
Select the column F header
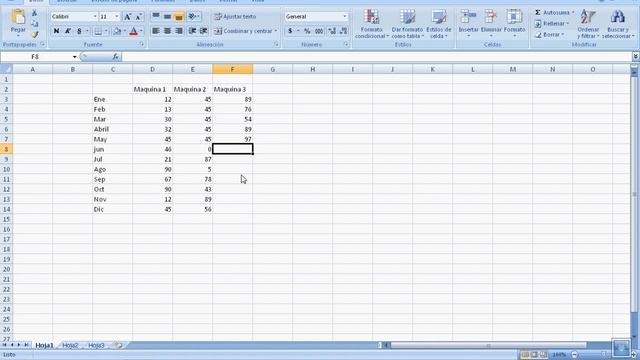(x=232, y=69)
